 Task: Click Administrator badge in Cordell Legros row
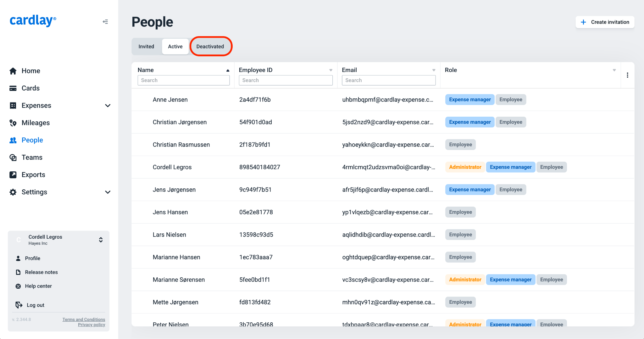pos(465,167)
